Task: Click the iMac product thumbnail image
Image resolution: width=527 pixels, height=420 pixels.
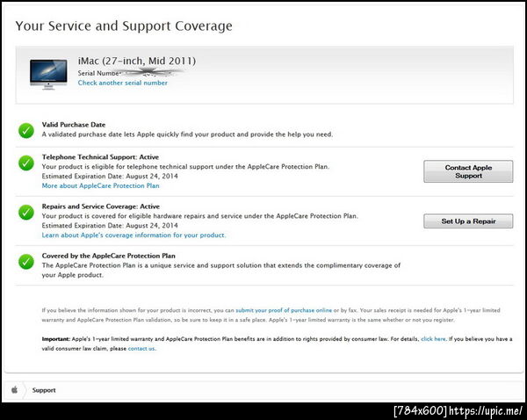Action: point(48,74)
